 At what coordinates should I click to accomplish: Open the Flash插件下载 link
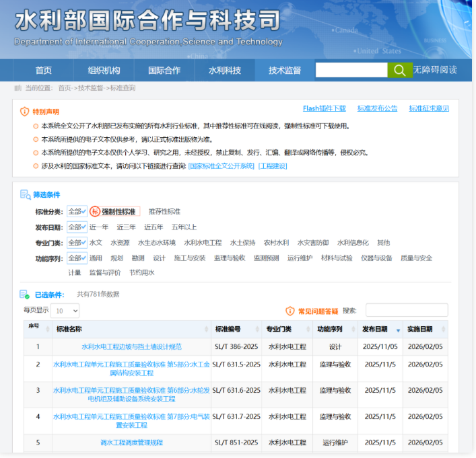pos(324,108)
